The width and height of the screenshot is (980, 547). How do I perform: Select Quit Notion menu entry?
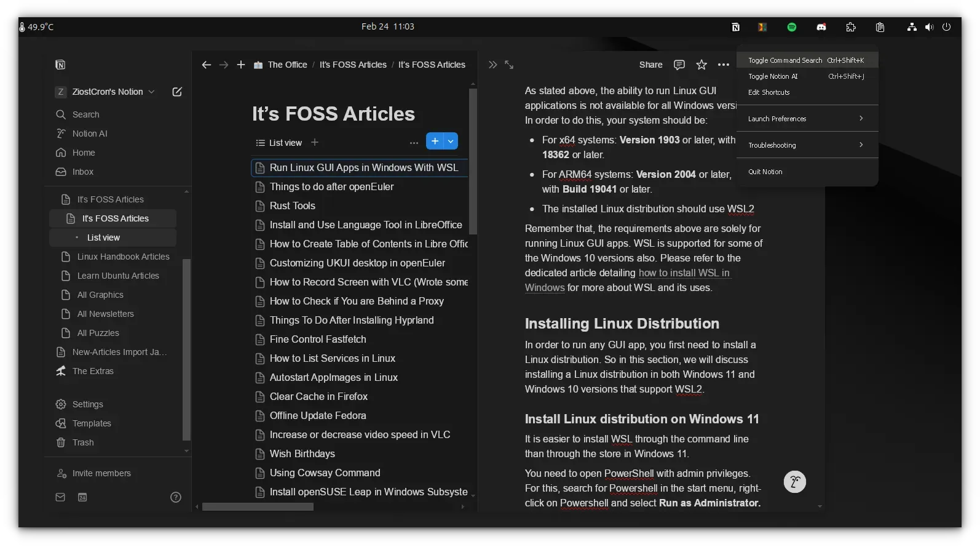point(807,172)
